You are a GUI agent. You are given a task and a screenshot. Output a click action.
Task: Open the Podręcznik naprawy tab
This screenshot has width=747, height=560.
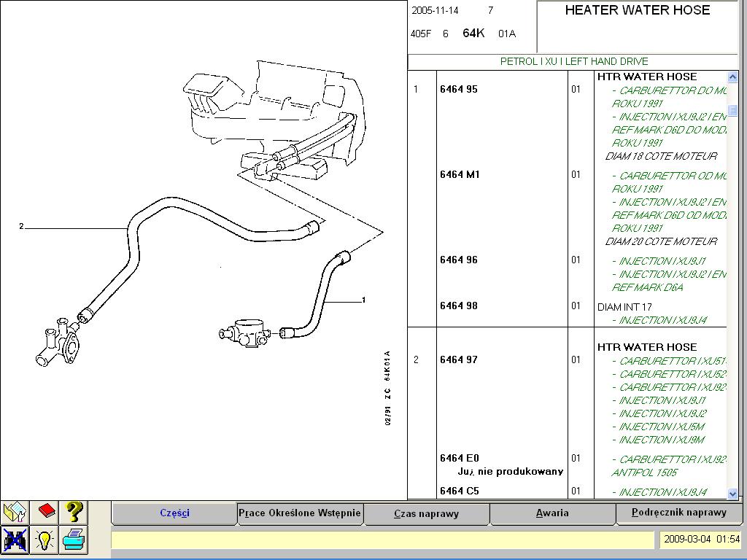click(x=679, y=513)
